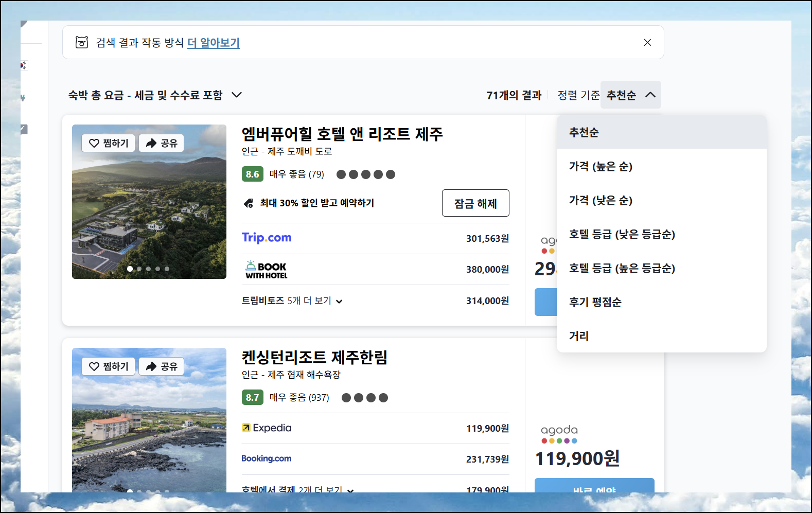The height and width of the screenshot is (513, 812).
Task: Click the 인근 - 제주 도깨비 도로 text
Action: point(287,151)
